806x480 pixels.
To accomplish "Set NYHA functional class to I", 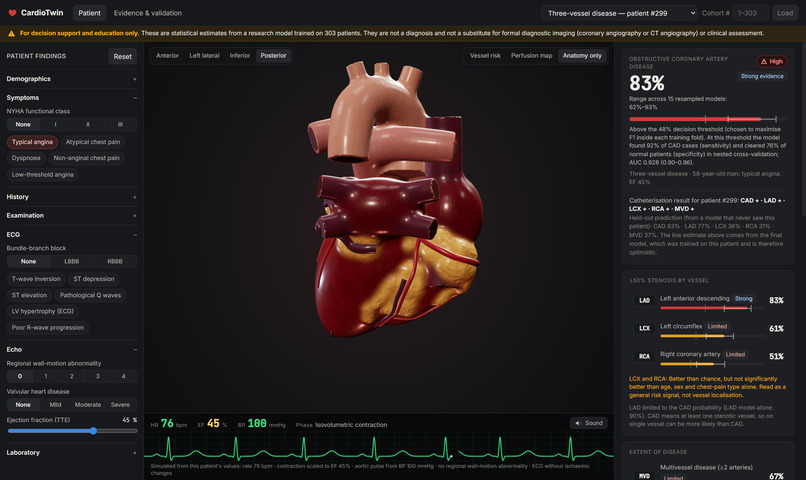I will (56, 124).
